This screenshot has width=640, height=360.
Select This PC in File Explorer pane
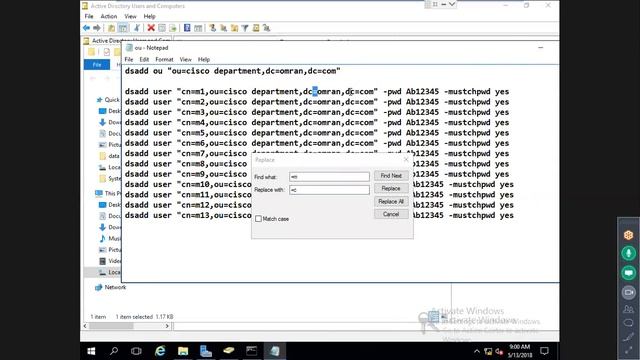[107, 193]
